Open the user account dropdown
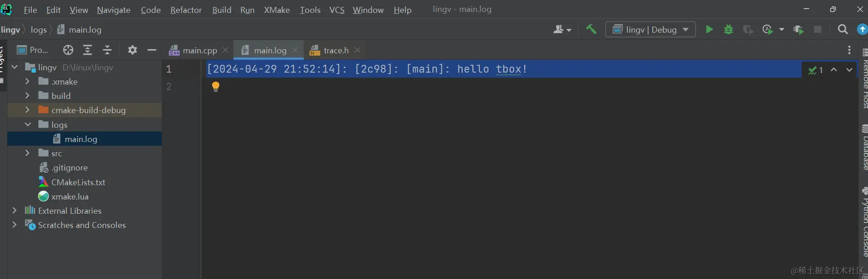Screen dimensions: 868x279 pyautogui.click(x=562, y=29)
